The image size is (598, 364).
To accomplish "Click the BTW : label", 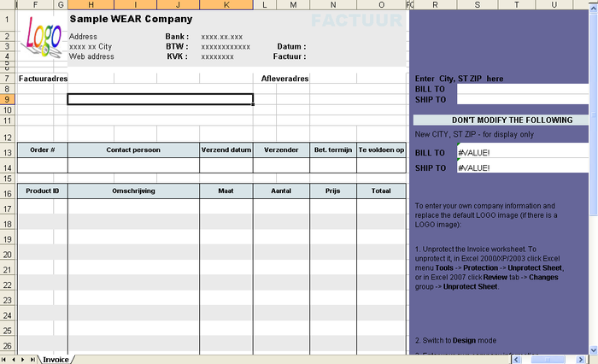I will click(177, 46).
